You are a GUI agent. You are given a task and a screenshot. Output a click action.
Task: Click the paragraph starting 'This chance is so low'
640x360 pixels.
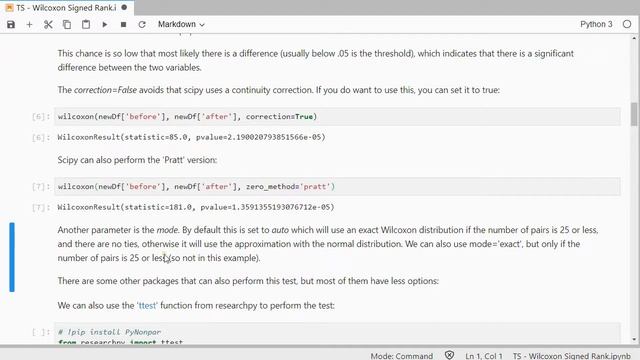(x=316, y=60)
